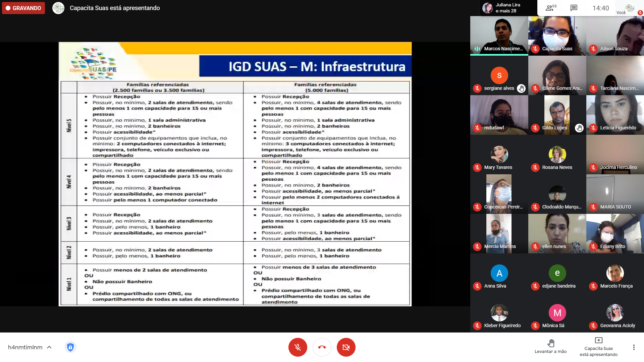Click the red hang up call button
This screenshot has width=644, height=362.
322,347
